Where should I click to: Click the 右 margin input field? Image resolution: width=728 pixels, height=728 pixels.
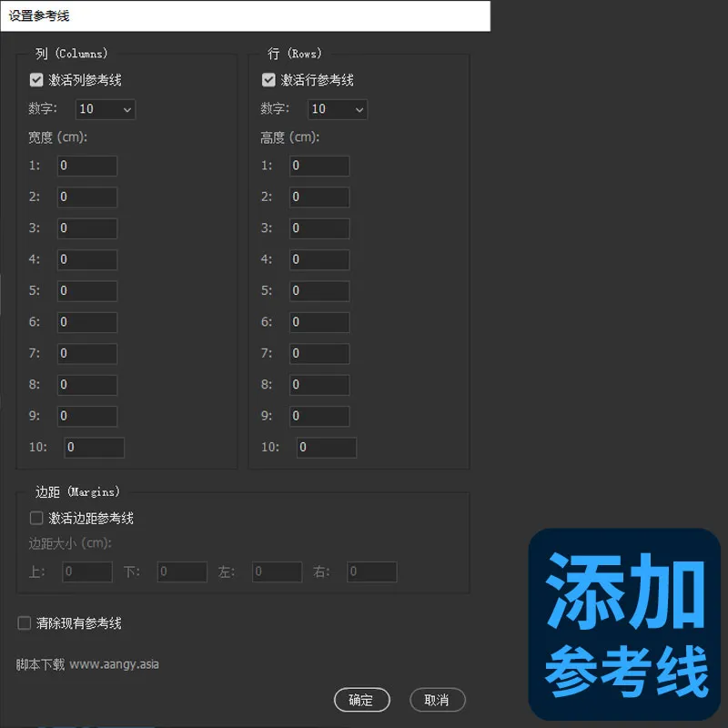371,571
